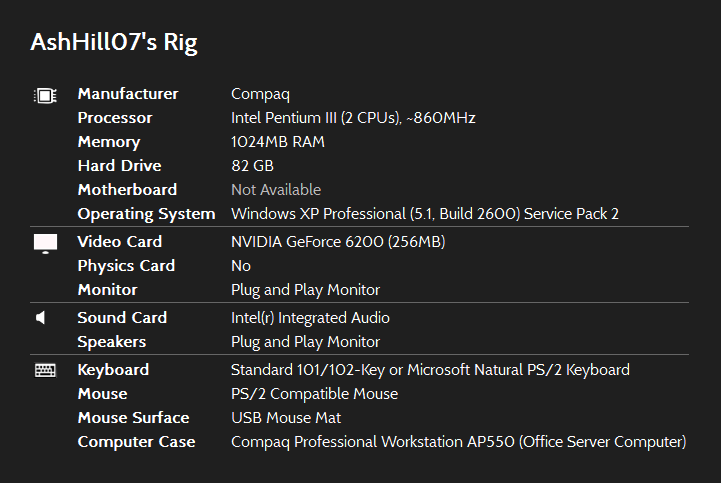This screenshot has width=721, height=483.
Task: Click the keyboard icon beside Keyboard row
Action: click(45, 370)
